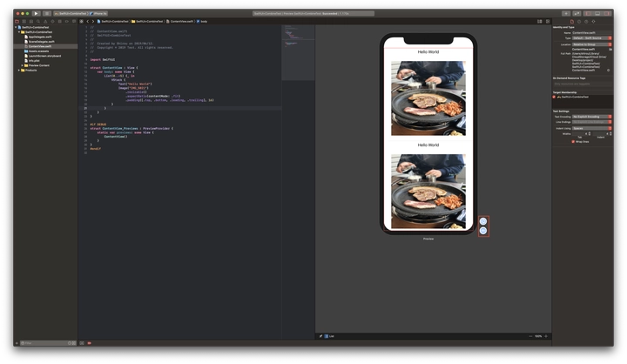This screenshot has width=627, height=364.
Task: Click the Preview on Device button on canvas
Action: pos(483,231)
